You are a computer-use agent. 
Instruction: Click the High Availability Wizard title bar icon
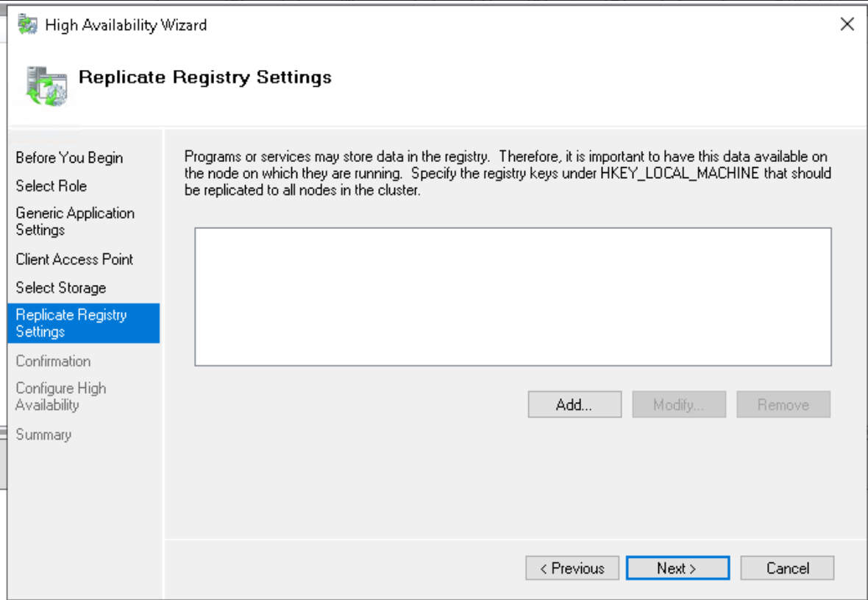pos(27,25)
